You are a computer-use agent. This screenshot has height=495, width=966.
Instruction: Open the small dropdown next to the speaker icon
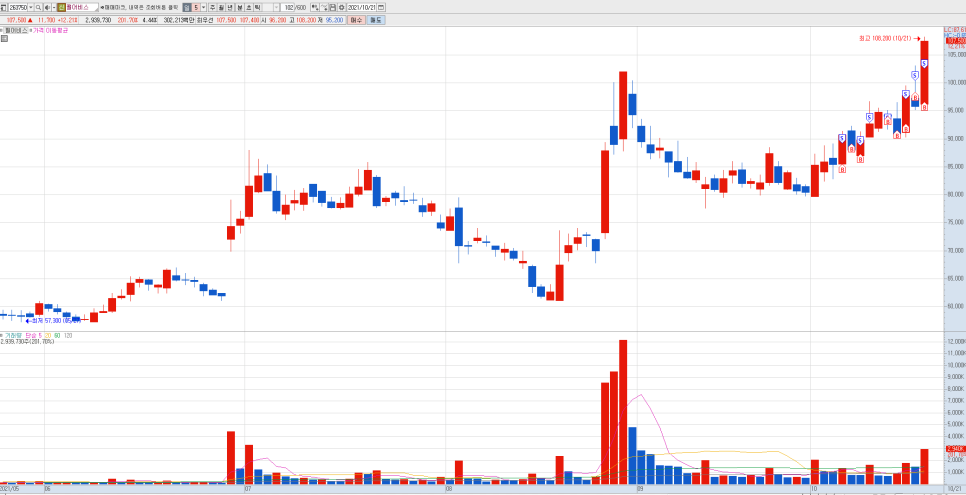pyautogui.click(x=54, y=7)
